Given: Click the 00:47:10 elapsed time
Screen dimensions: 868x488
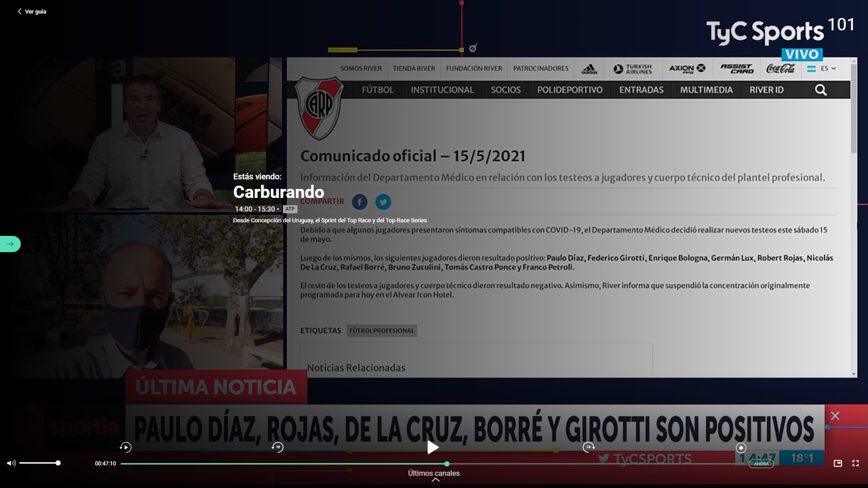Looking at the screenshot, I should [x=105, y=464].
